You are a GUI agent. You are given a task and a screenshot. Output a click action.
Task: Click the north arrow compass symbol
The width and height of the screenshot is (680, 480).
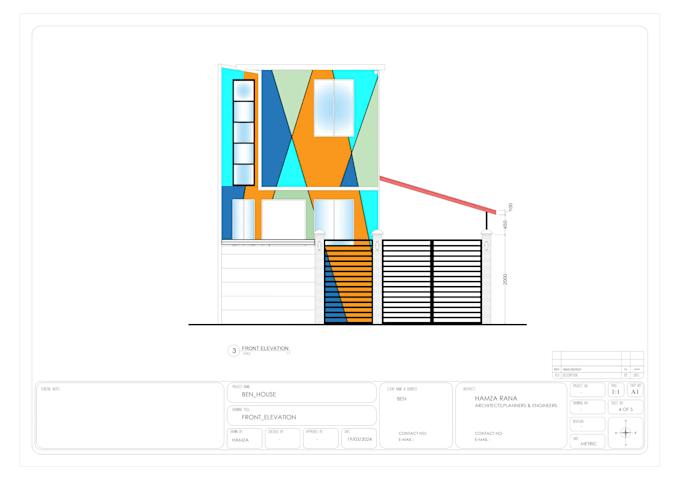point(625,433)
